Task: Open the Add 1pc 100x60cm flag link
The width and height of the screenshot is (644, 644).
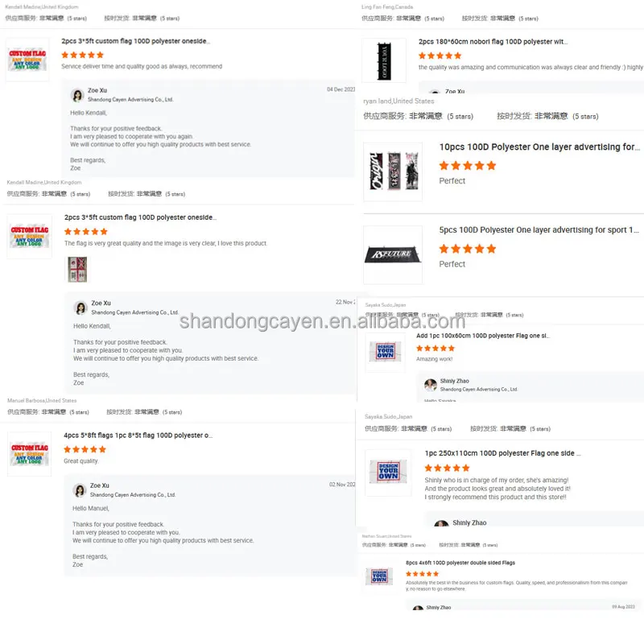Action: (482, 336)
